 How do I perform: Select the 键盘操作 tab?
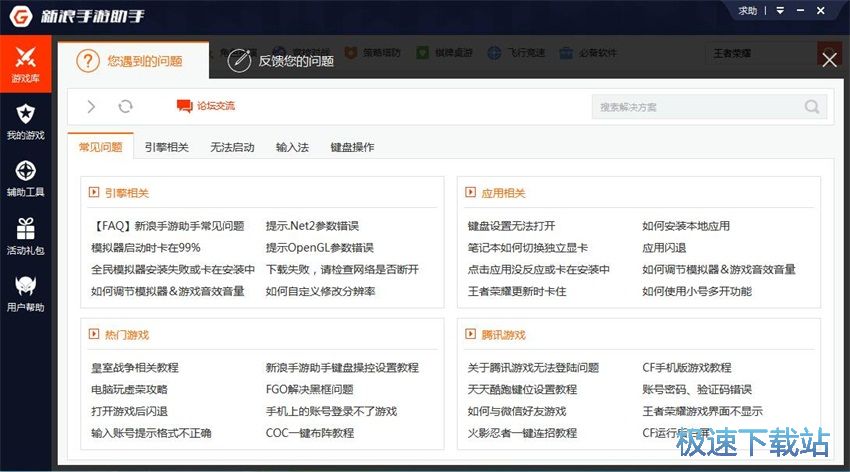point(352,147)
